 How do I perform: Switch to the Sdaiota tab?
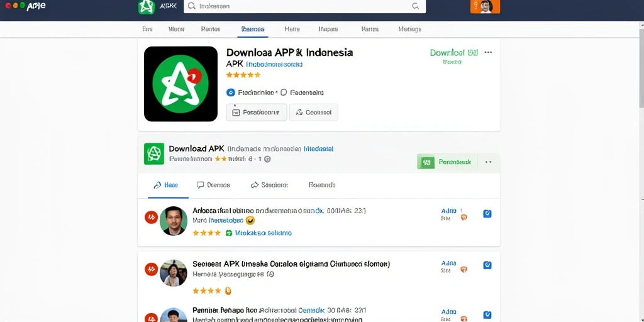click(x=269, y=186)
